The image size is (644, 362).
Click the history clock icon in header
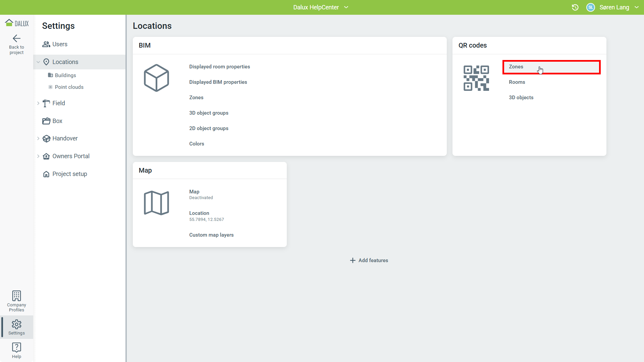(x=575, y=7)
